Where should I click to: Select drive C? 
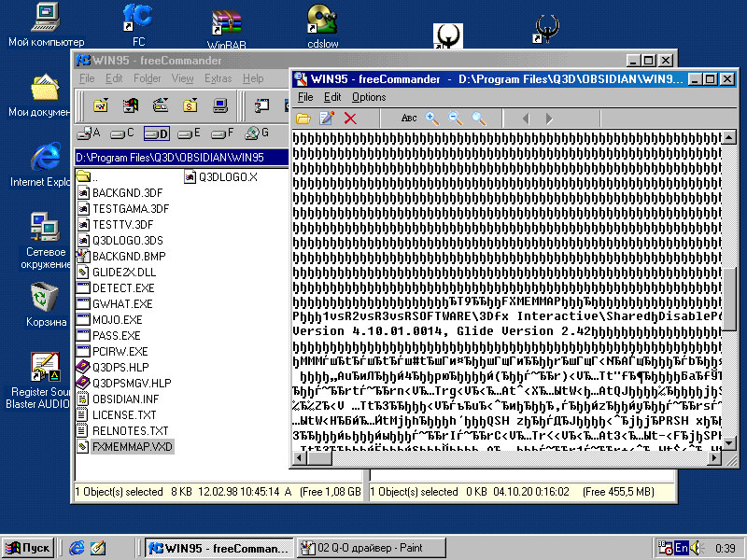[x=122, y=133]
